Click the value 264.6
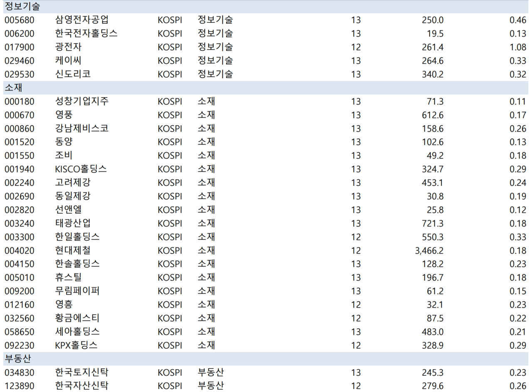This screenshot has width=532, height=392. pyautogui.click(x=432, y=61)
